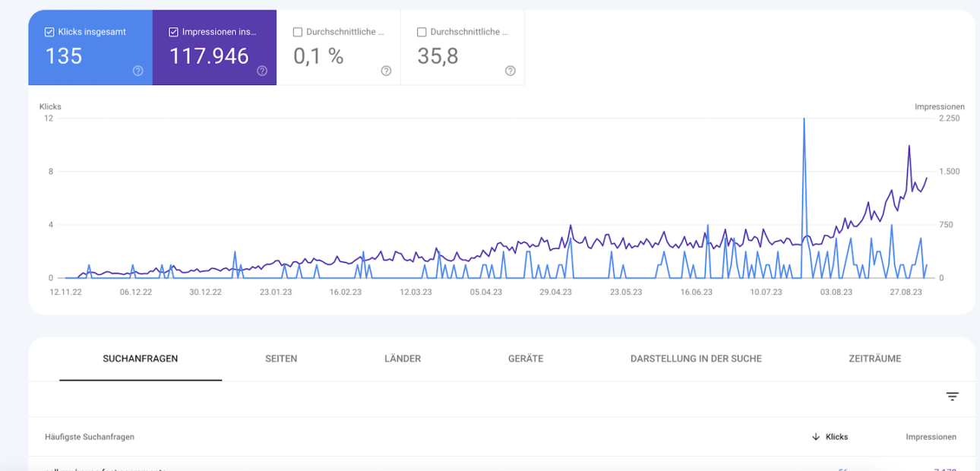Open the Länder tab

click(x=403, y=359)
